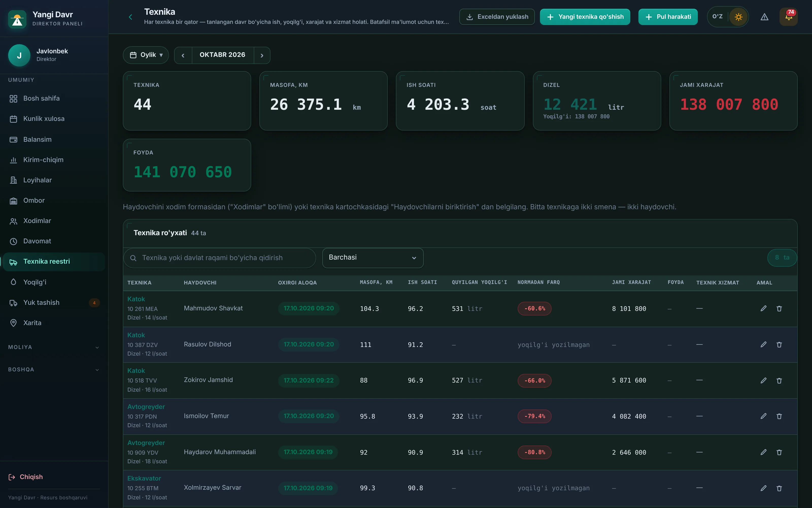Edit the Haydarov Muhammadali row

pyautogui.click(x=763, y=452)
